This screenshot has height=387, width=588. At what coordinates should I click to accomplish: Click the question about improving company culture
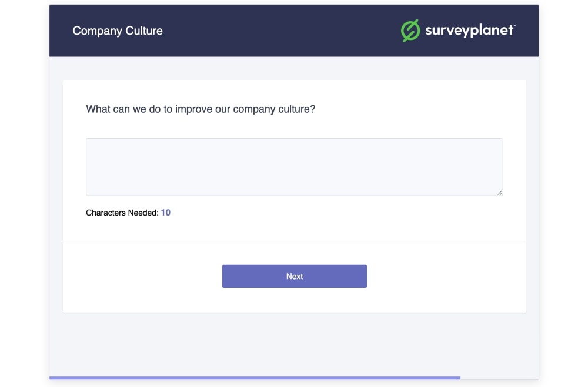tap(201, 109)
